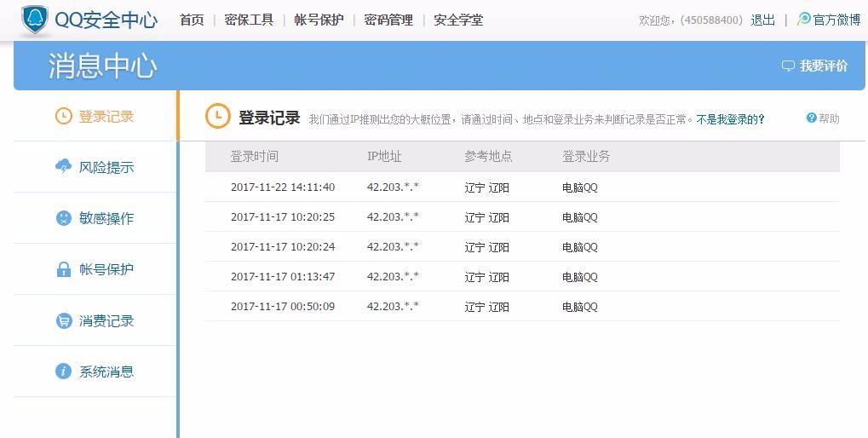This screenshot has width=868, height=438.
Task: Click the IP地址 column header
Action: pyautogui.click(x=384, y=156)
